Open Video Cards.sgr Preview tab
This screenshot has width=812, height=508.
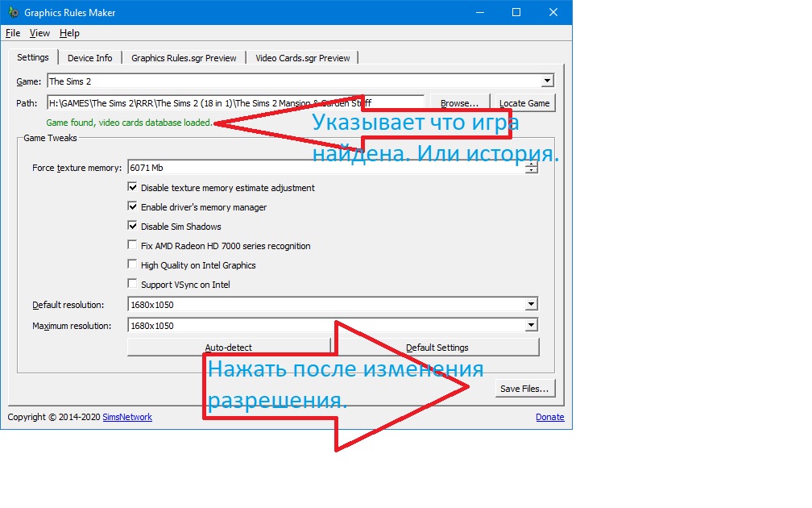[x=302, y=58]
